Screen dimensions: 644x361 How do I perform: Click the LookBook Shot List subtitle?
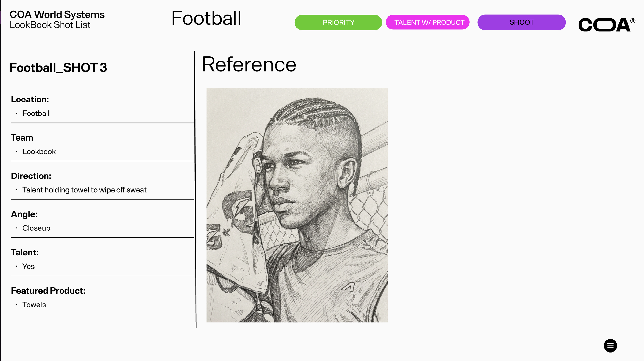pyautogui.click(x=50, y=25)
